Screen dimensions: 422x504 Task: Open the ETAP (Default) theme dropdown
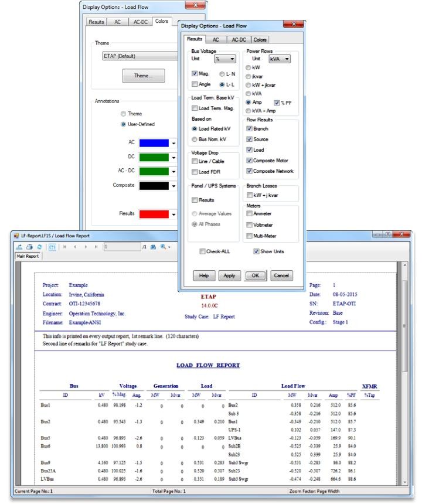pyautogui.click(x=140, y=56)
